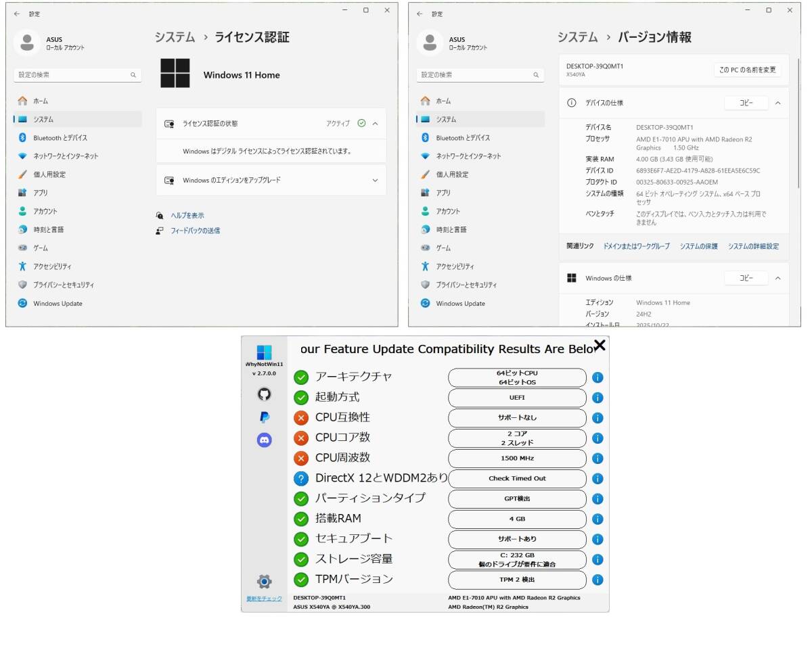812x652 pixels.
Task: Open PayPal donate icon in WhyNotWin11
Action: (x=265, y=417)
